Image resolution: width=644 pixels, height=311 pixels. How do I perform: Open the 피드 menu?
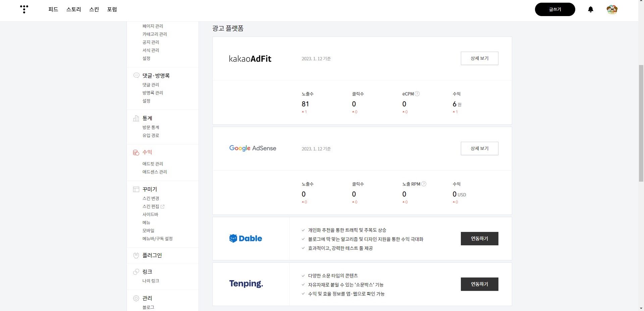[53, 9]
